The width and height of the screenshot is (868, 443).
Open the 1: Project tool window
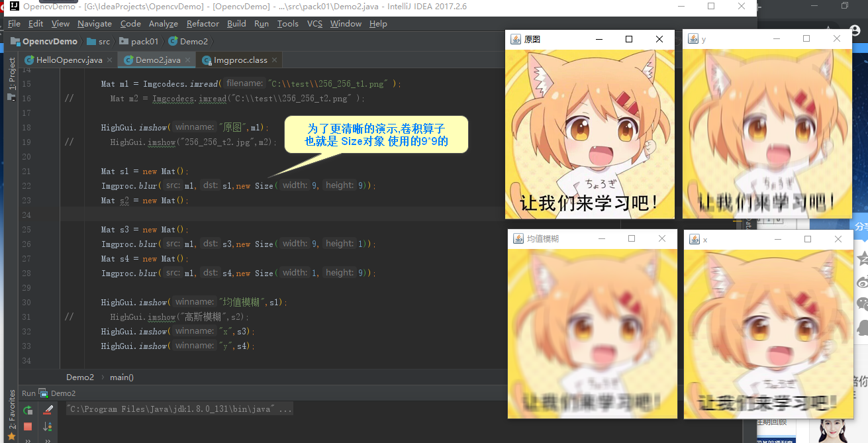pos(11,74)
